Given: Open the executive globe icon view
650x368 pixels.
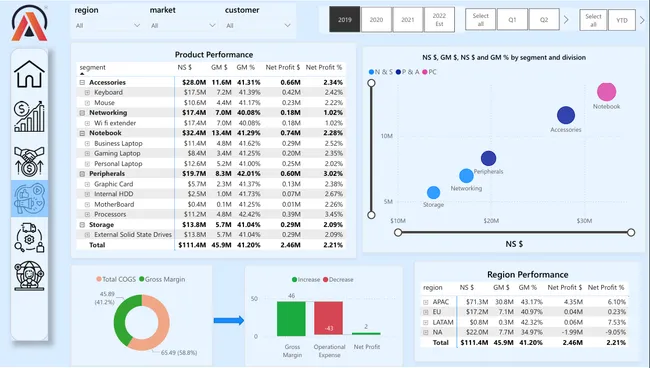Looking at the screenshot, I should [x=29, y=275].
